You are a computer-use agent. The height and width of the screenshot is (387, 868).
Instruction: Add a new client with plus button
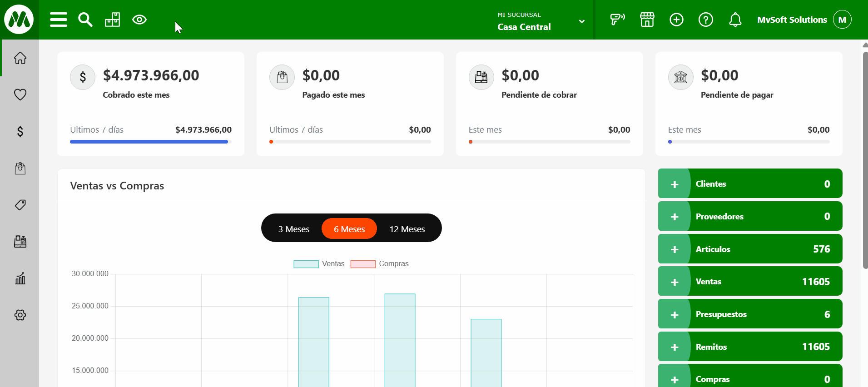(x=675, y=184)
